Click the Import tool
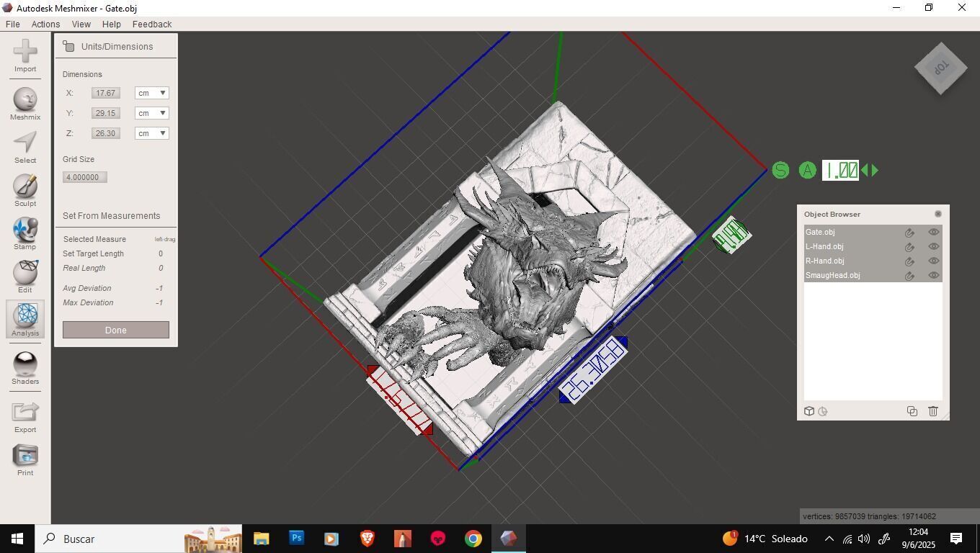Screen dimensions: 980x553 pyautogui.click(x=25, y=56)
